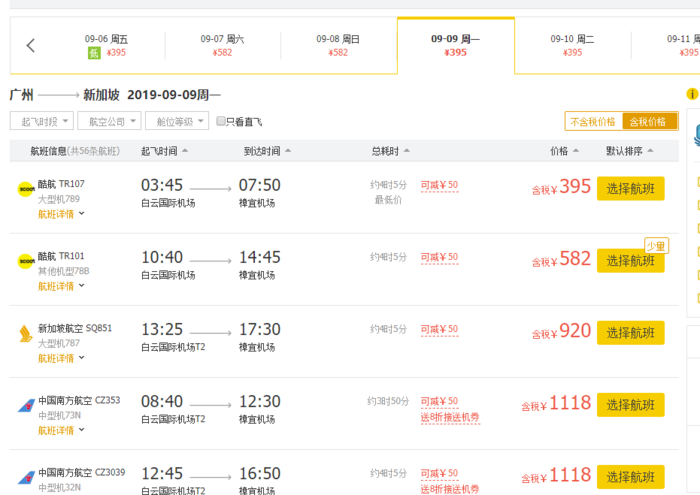Switch to 含税价格 price display
Screen dimensions: 700x495
[x=645, y=121]
